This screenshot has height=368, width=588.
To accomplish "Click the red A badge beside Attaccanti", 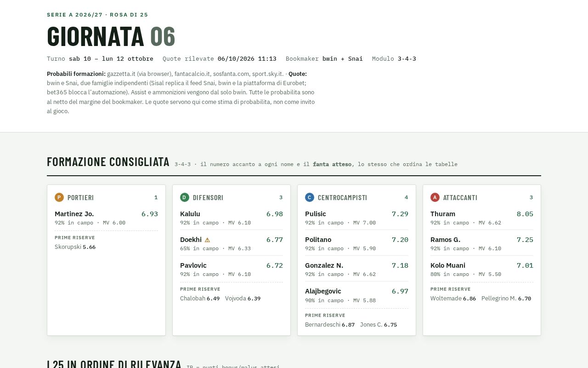I will pyautogui.click(x=435, y=197).
